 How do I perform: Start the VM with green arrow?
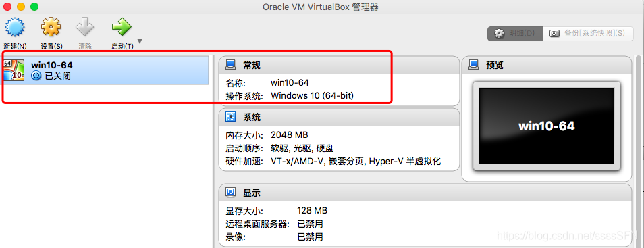122,28
